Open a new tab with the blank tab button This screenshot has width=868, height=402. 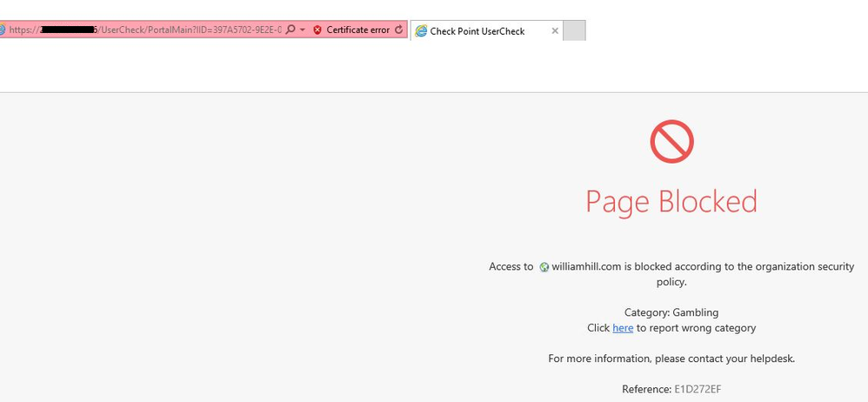pos(574,31)
